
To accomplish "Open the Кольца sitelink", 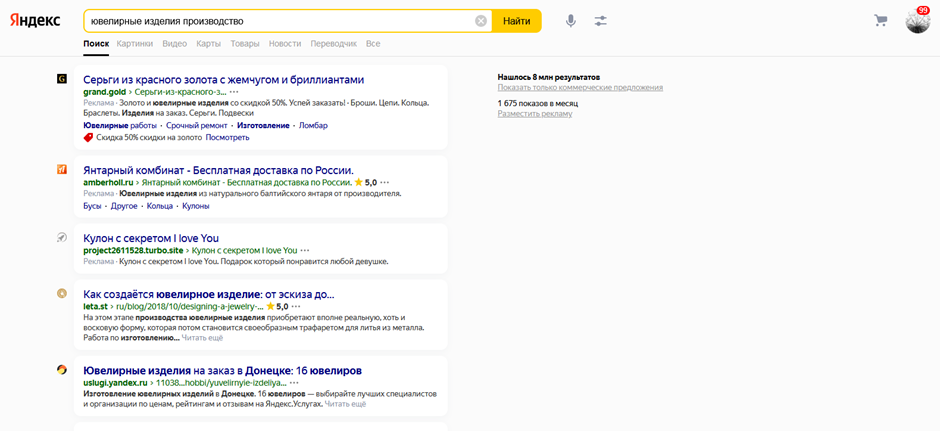I will tap(159, 206).
